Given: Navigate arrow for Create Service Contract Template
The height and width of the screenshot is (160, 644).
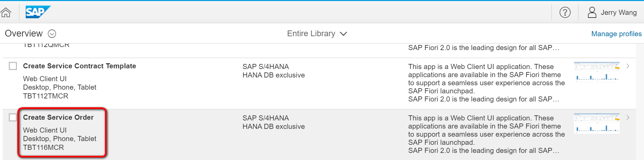Looking at the screenshot, I should click(628, 66).
